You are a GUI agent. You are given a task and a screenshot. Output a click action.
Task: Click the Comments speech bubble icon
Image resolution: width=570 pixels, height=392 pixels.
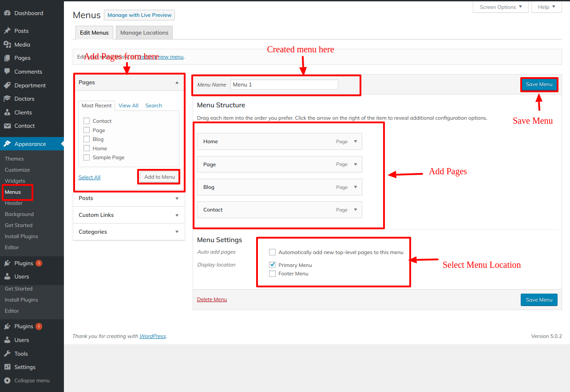click(x=7, y=71)
